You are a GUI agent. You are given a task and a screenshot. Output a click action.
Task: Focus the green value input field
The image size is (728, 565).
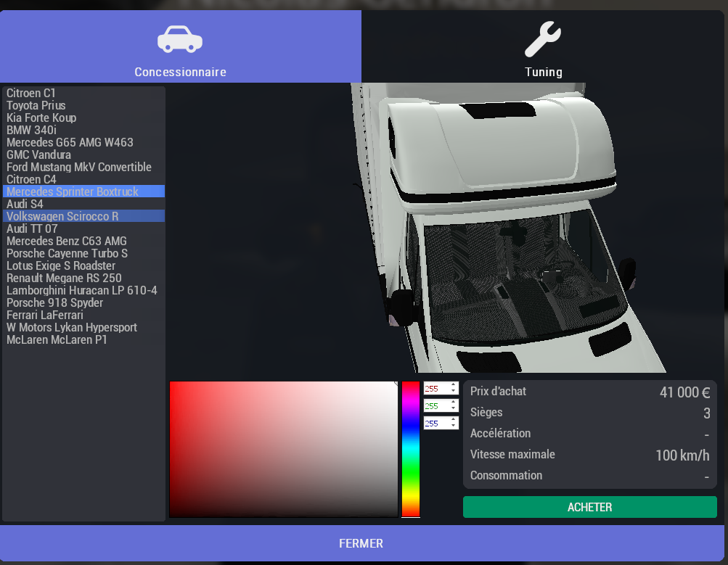click(437, 406)
